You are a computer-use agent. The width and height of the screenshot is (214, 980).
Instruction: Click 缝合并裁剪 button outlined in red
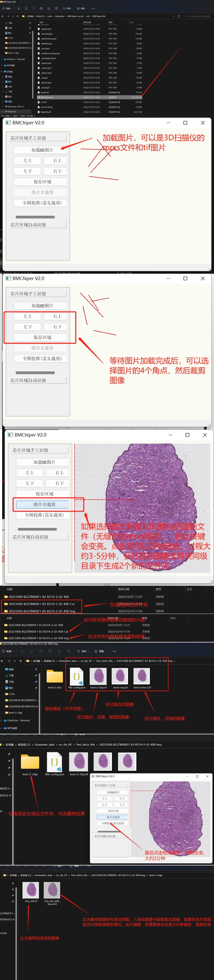[45, 504]
